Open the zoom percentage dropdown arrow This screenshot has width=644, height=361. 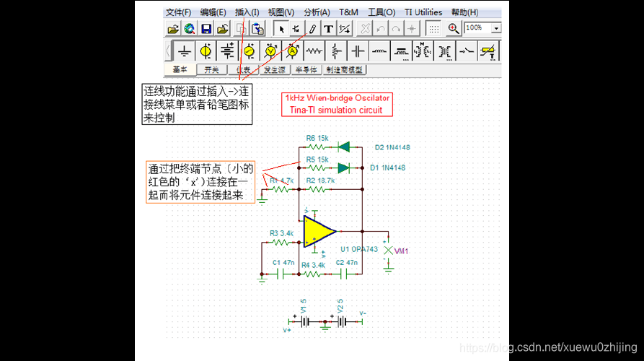click(x=496, y=28)
